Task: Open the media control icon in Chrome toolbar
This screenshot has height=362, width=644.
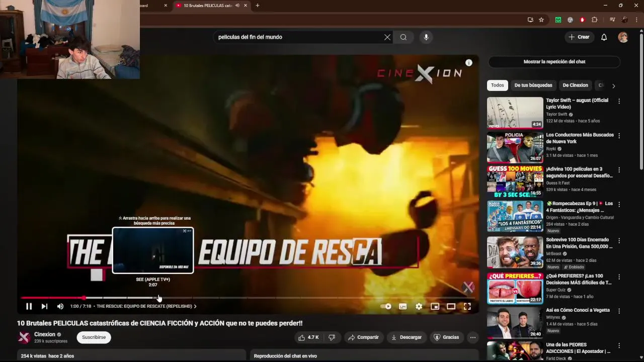Action: click(x=612, y=20)
